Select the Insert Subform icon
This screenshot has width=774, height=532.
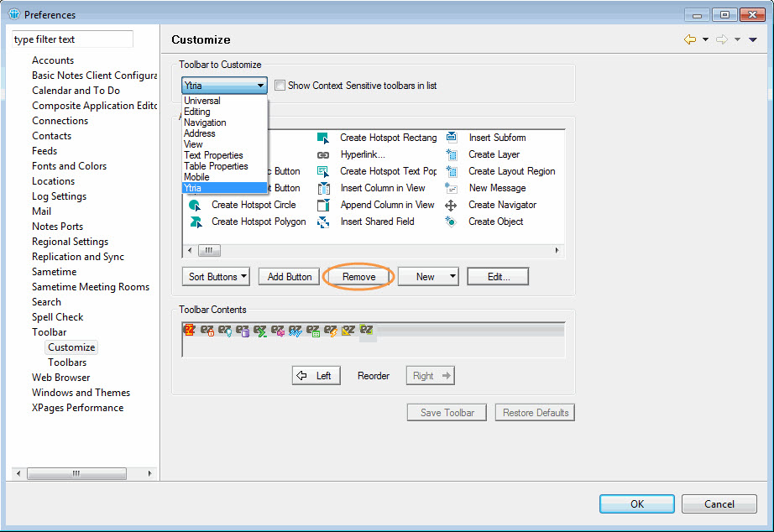(x=451, y=138)
